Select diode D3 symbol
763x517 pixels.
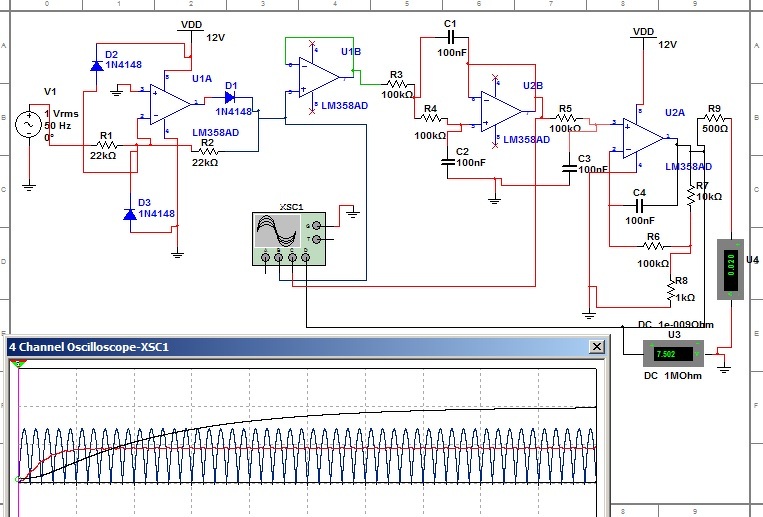pyautogui.click(x=130, y=214)
